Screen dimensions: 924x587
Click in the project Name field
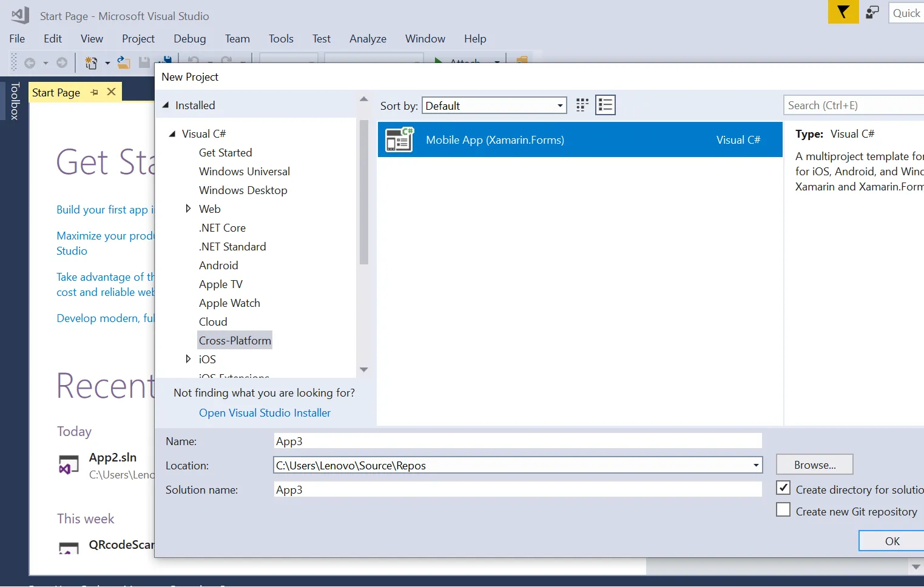tap(518, 441)
